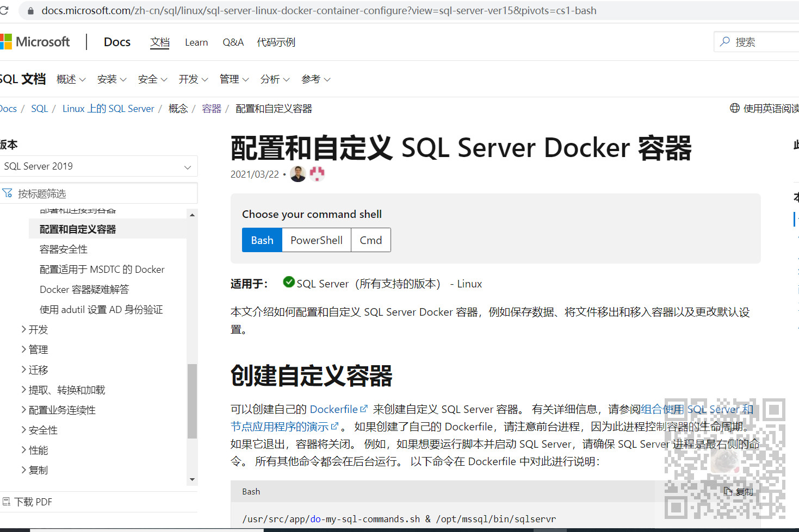This screenshot has width=799, height=532.
Task: Select the Bash command shell
Action: pos(262,240)
